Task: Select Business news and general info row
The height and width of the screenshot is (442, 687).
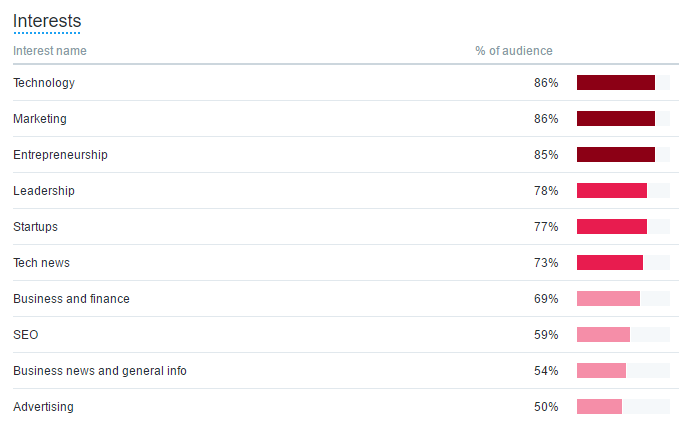Action: pos(346,370)
